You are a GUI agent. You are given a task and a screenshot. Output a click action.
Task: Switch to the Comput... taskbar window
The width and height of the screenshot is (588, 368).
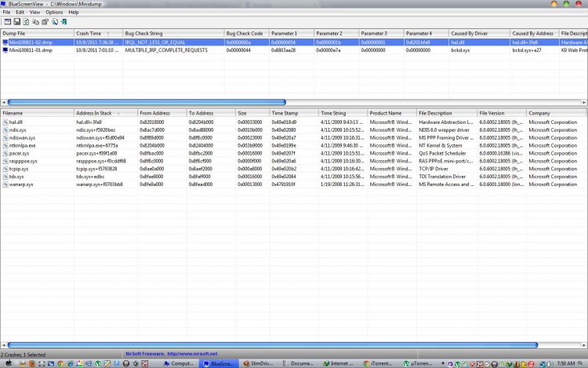coord(179,363)
